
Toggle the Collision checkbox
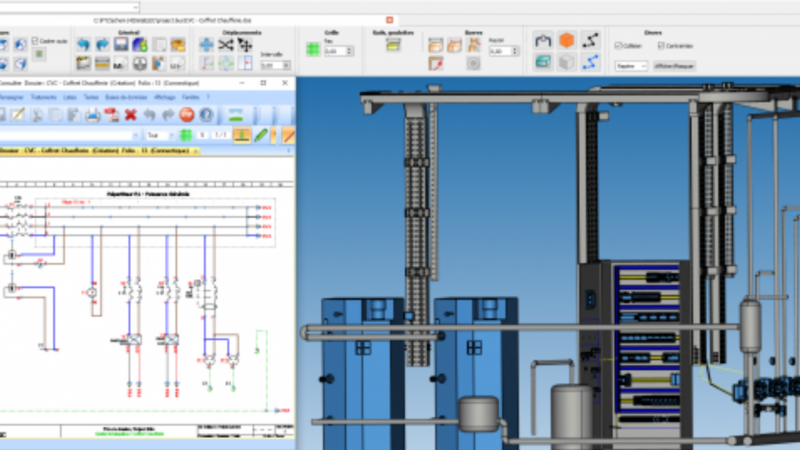pos(618,45)
